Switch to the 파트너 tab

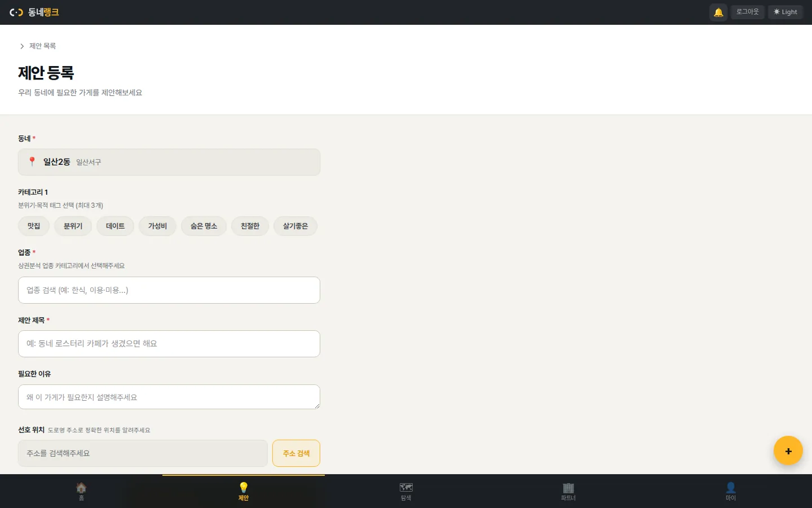pos(568,491)
